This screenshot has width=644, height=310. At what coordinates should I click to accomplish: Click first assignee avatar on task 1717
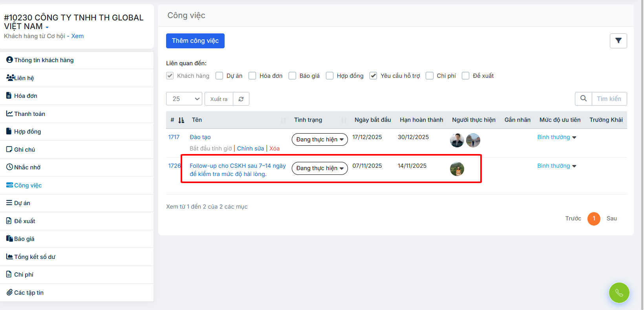click(457, 140)
